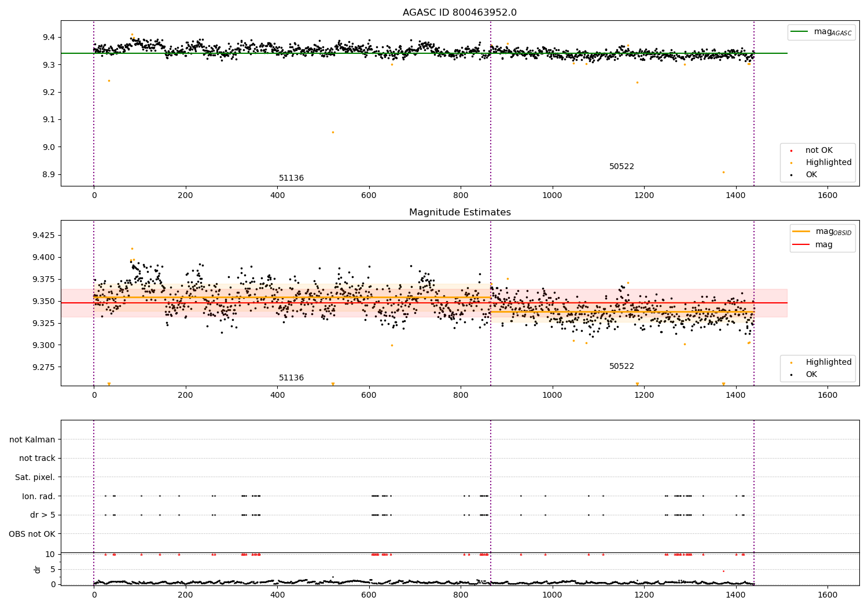Click the 9.375 y-axis tick label

(43, 279)
